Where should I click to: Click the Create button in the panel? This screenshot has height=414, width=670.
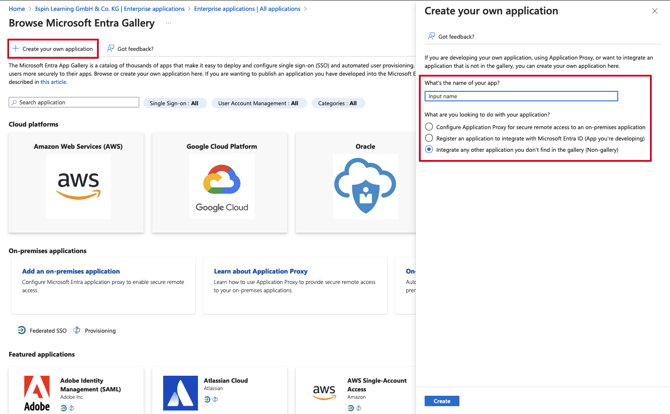tap(442, 401)
